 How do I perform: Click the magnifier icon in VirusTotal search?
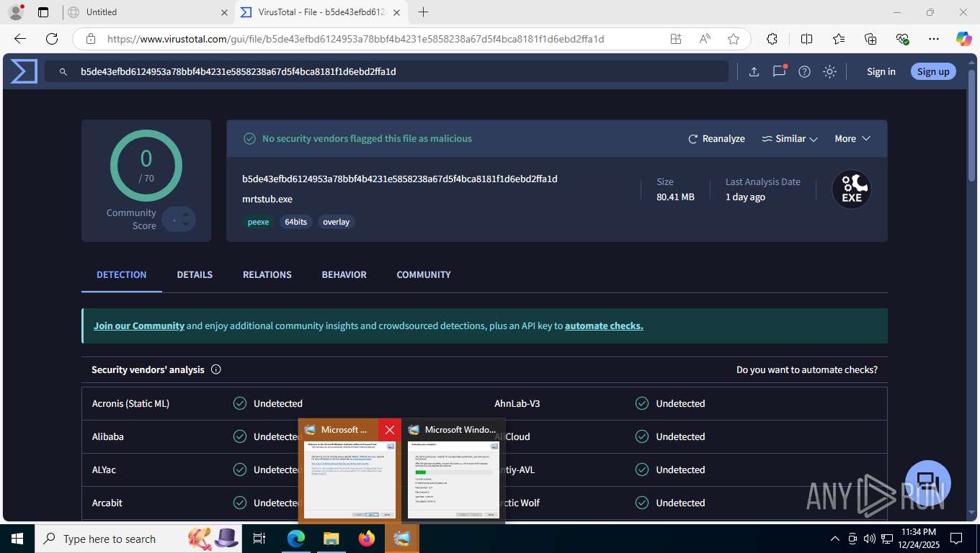tap(63, 72)
